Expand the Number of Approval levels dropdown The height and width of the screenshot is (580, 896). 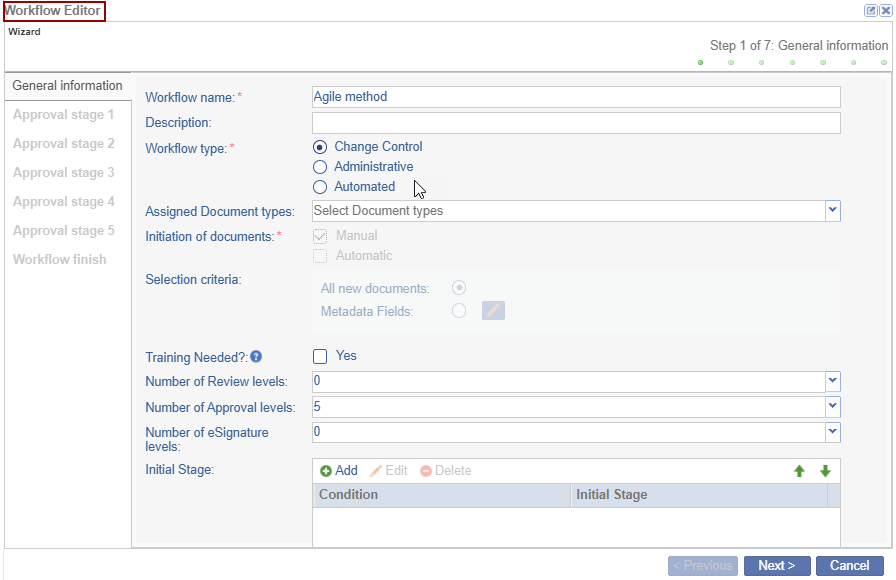832,407
